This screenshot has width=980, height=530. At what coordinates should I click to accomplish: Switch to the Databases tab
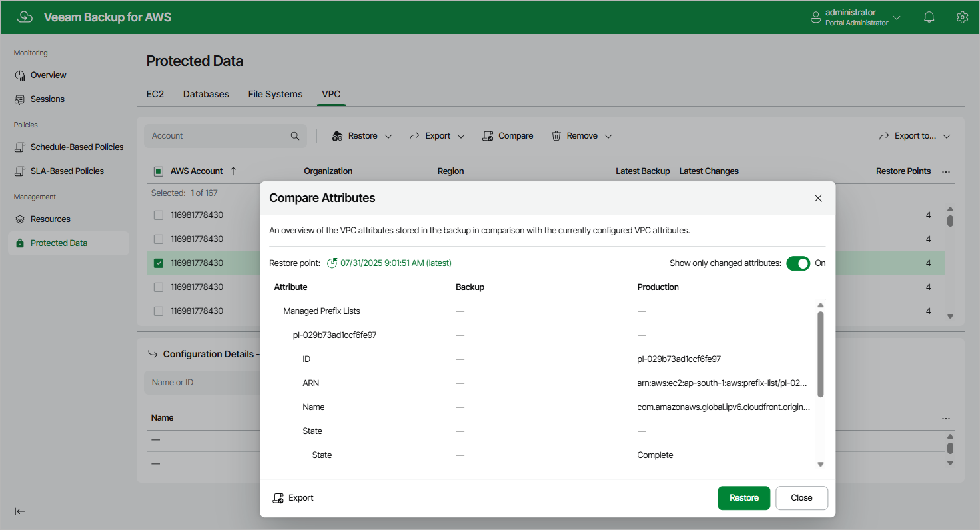point(206,95)
